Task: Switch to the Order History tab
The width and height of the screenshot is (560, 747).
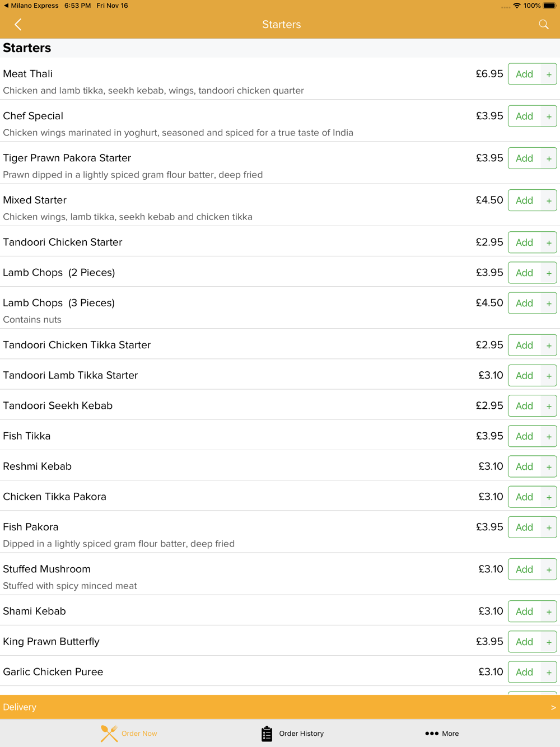Action: coord(292,733)
